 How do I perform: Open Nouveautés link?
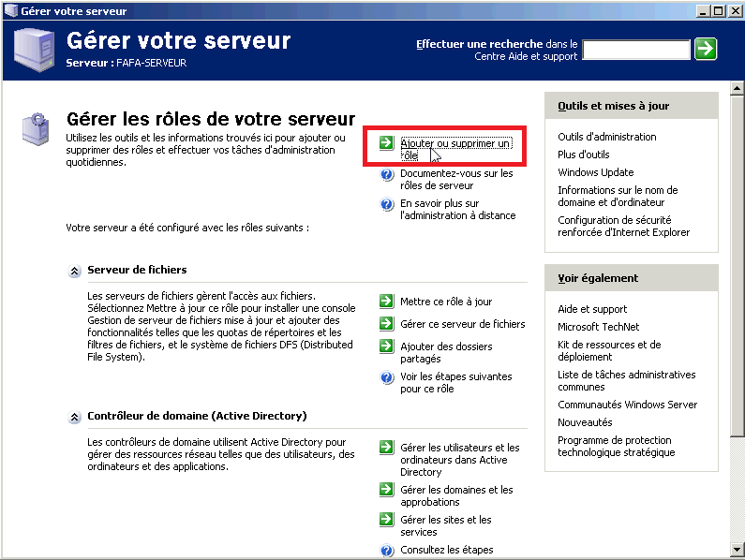[x=585, y=422]
